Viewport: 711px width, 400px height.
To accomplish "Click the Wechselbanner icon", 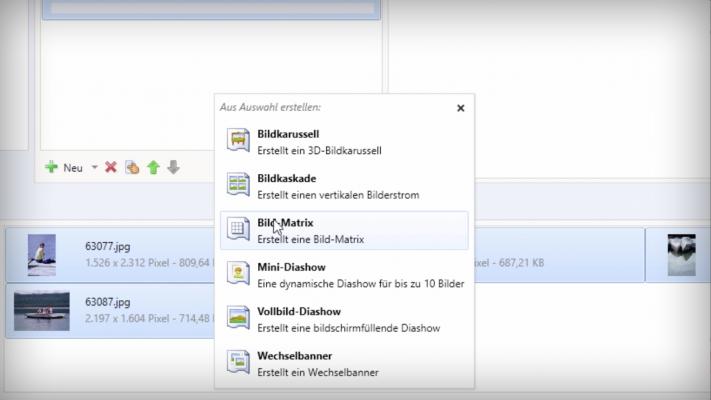I will (x=238, y=362).
